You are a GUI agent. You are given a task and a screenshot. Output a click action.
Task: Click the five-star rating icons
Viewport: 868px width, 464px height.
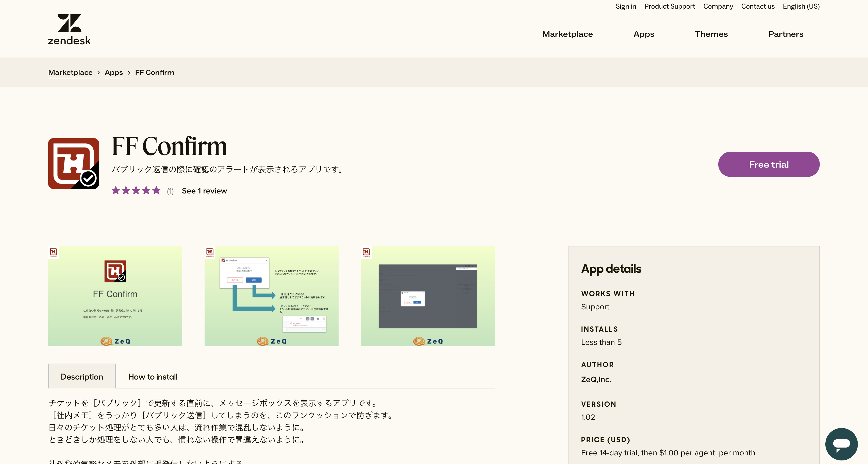136,191
